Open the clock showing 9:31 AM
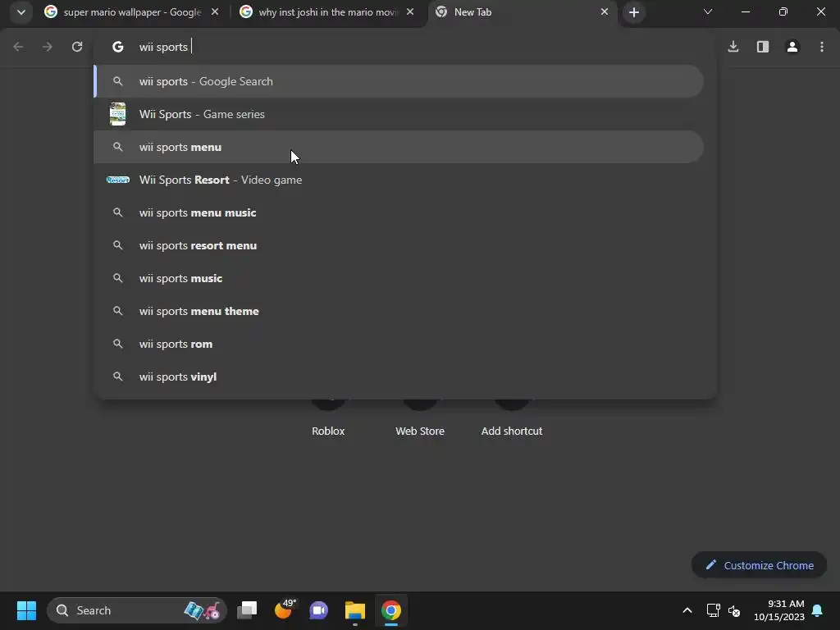The image size is (840, 630). tap(779, 610)
